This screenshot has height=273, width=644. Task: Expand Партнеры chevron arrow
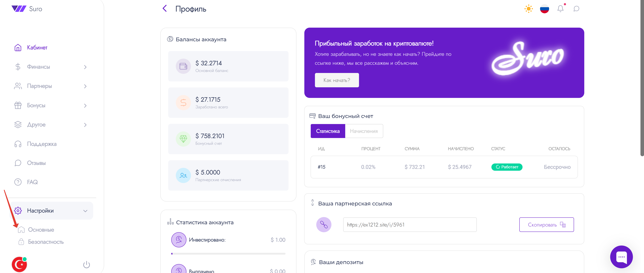click(85, 86)
